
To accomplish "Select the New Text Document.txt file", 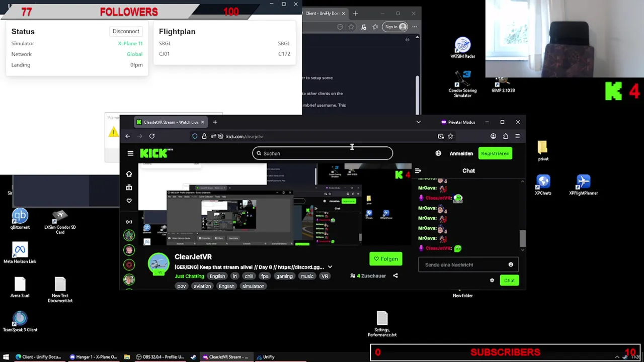I will [60, 290].
